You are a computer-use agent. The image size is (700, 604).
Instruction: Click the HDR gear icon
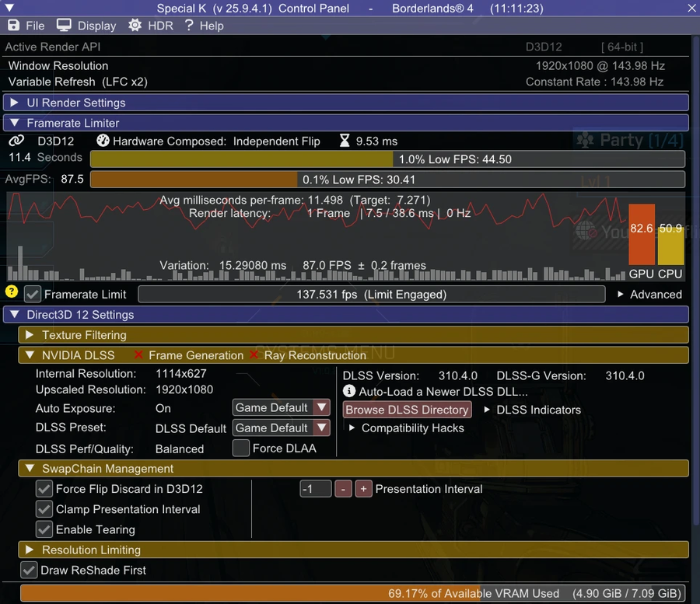[135, 26]
